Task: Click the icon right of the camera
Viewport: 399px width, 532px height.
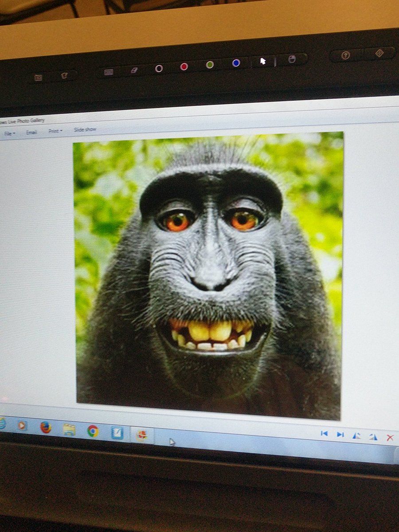Action: 64,75
